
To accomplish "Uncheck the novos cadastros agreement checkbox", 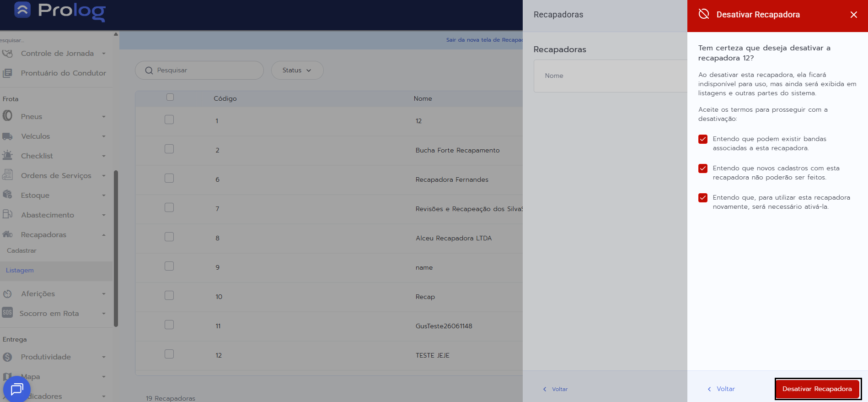I will (x=703, y=168).
